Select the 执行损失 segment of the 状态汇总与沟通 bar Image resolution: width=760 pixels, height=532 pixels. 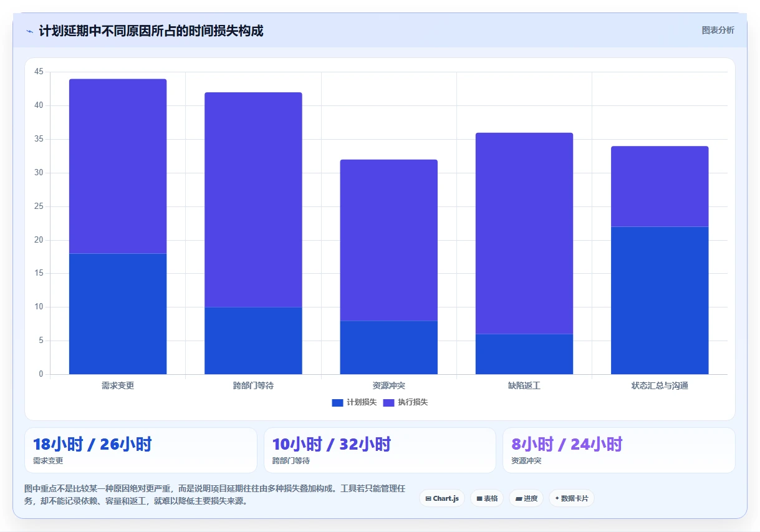[x=660, y=186]
